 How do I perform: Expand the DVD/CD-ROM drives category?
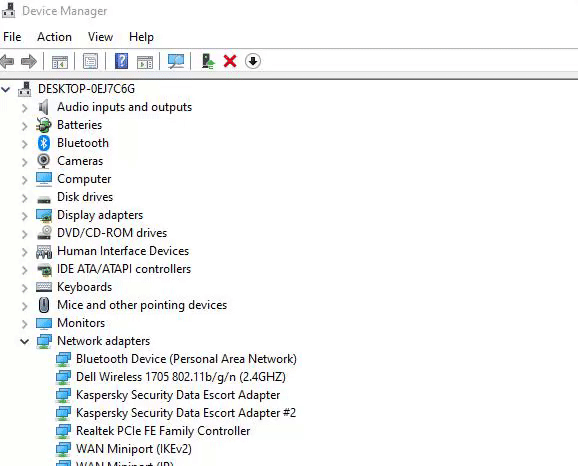25,234
